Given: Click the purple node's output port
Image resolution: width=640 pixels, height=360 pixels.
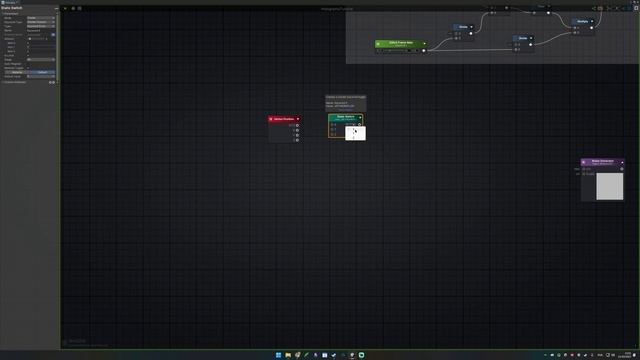Looking at the screenshot, I should (622, 169).
